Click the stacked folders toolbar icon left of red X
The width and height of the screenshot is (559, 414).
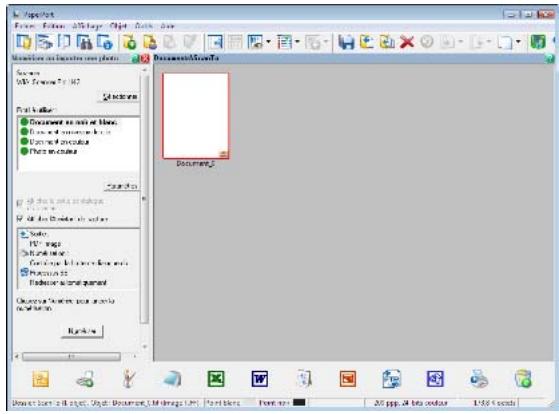tap(387, 42)
